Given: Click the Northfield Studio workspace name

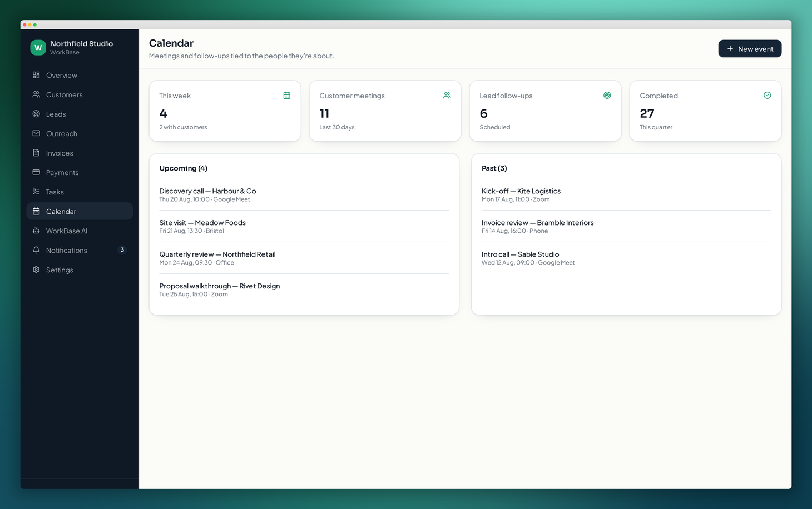Looking at the screenshot, I should click(x=81, y=43).
